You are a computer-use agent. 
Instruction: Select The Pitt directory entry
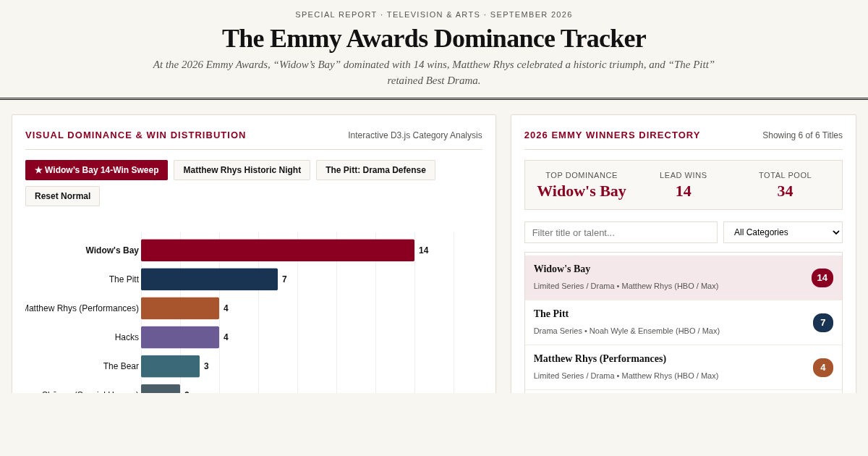(x=684, y=323)
